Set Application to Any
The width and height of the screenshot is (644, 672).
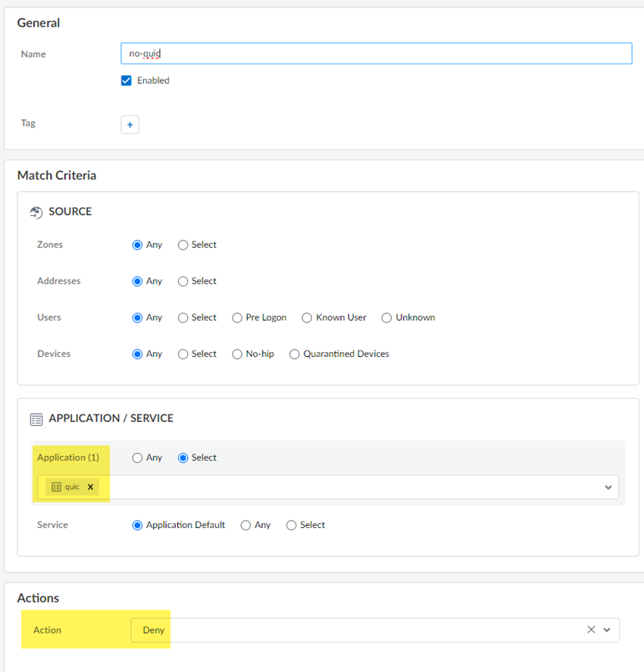click(137, 458)
